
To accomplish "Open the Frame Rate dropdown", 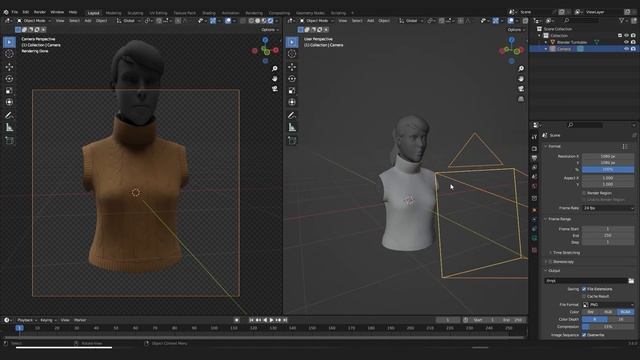I will click(x=608, y=208).
